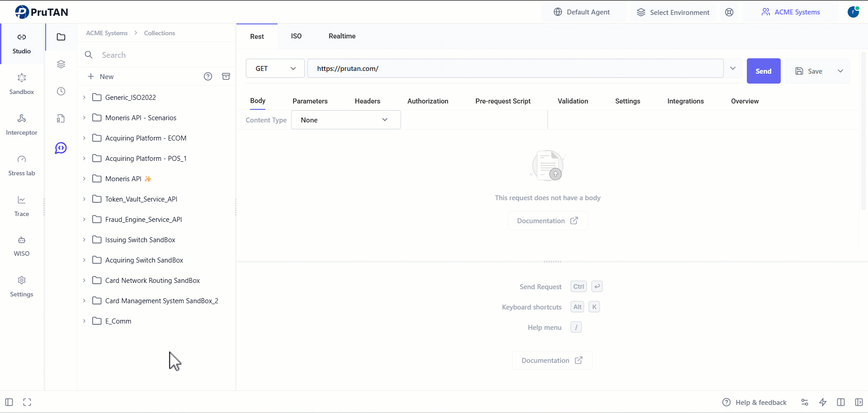Show Collections folder panel
This screenshot has height=413, width=868.
[x=61, y=37]
